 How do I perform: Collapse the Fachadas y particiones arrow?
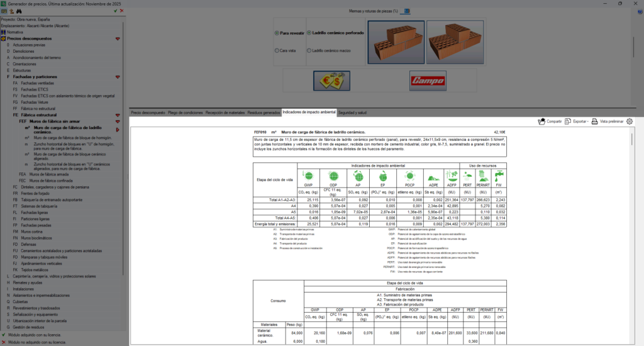click(x=118, y=77)
